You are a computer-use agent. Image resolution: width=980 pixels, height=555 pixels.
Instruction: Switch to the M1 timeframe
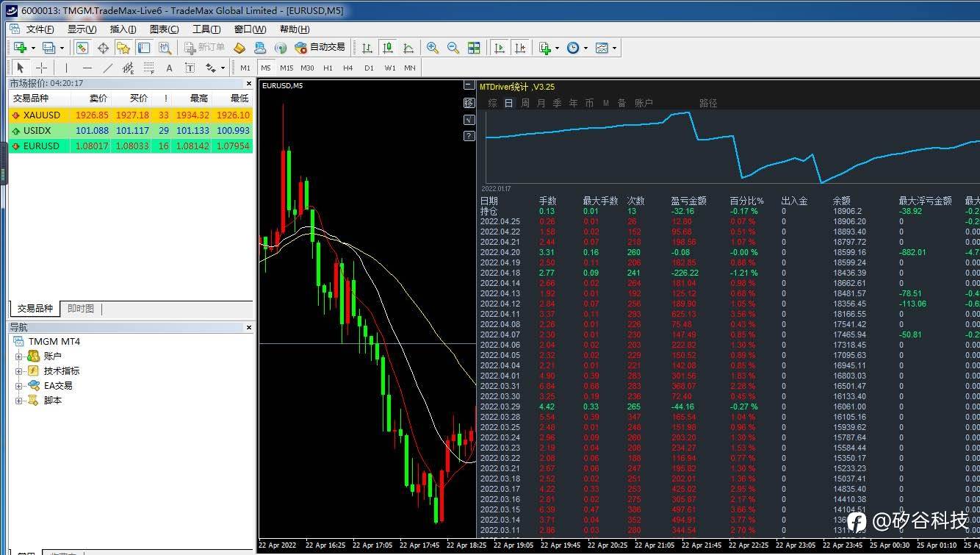click(245, 68)
